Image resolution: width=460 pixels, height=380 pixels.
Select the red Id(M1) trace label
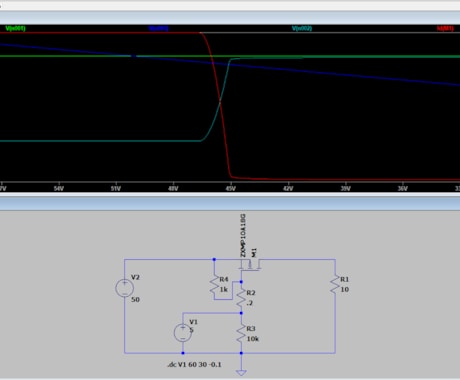[445, 29]
